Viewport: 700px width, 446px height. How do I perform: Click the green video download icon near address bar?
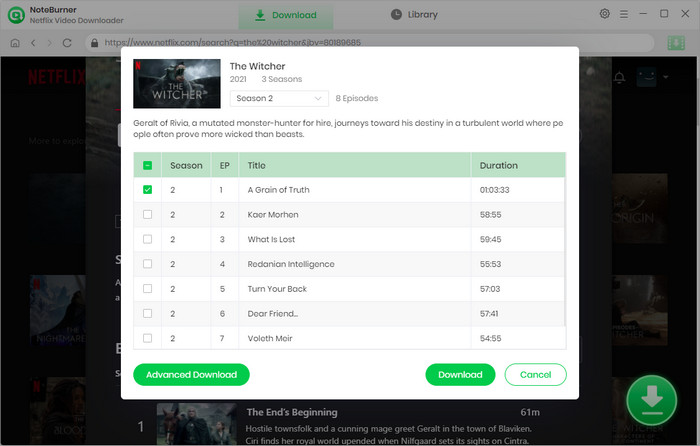coord(676,43)
